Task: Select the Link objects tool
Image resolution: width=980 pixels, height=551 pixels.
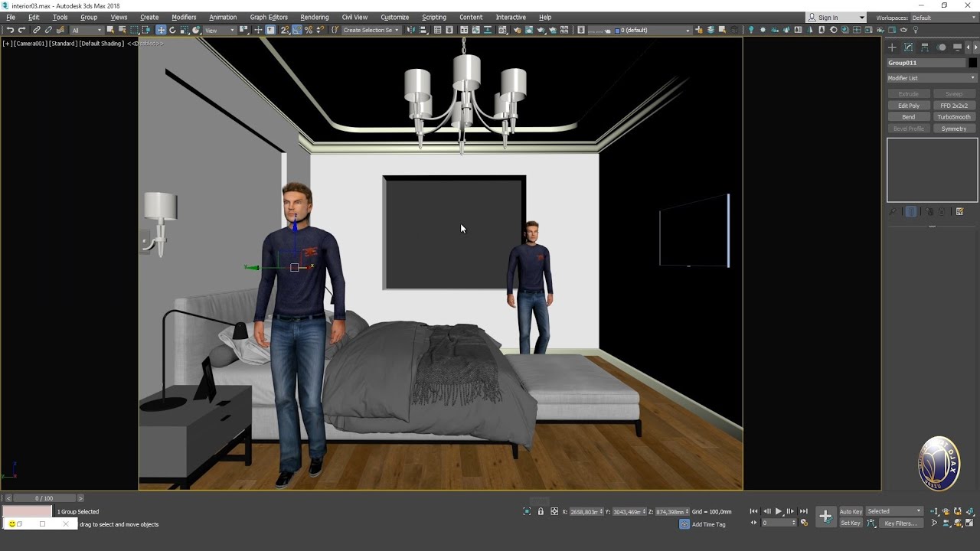Action: [x=36, y=30]
